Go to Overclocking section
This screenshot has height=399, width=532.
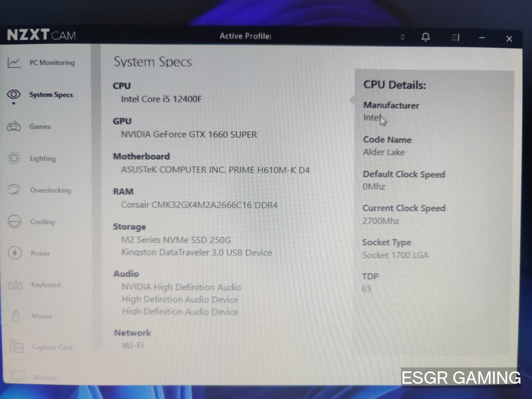coord(51,190)
